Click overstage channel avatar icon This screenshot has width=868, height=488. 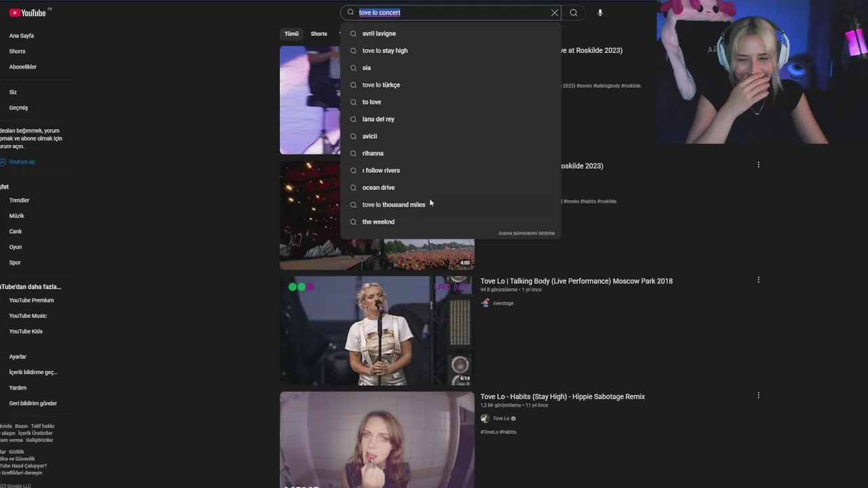[485, 303]
